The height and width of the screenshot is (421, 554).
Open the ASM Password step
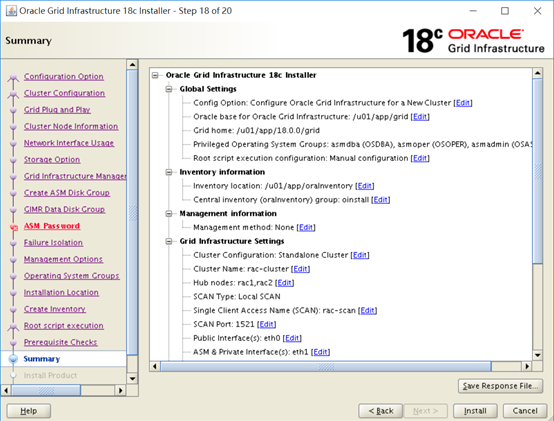tap(52, 226)
